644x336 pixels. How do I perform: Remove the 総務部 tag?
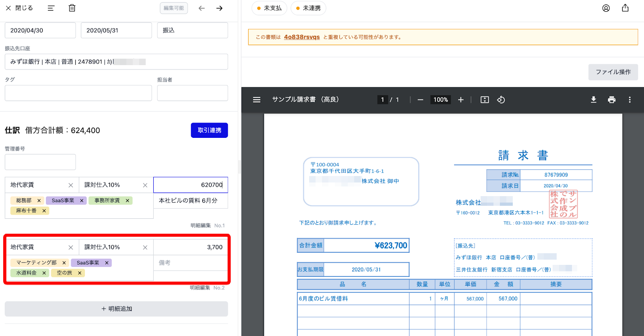point(39,201)
